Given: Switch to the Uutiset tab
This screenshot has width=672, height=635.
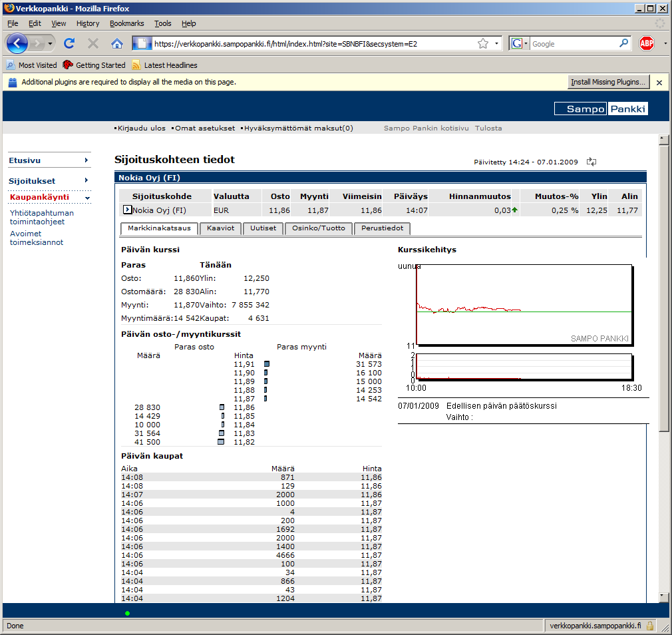Looking at the screenshot, I should pyautogui.click(x=263, y=228).
